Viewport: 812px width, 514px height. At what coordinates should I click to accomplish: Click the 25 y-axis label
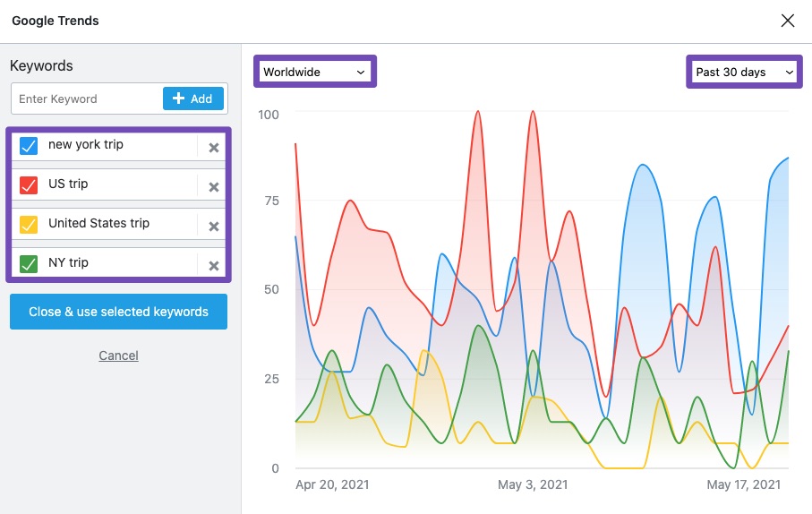272,380
